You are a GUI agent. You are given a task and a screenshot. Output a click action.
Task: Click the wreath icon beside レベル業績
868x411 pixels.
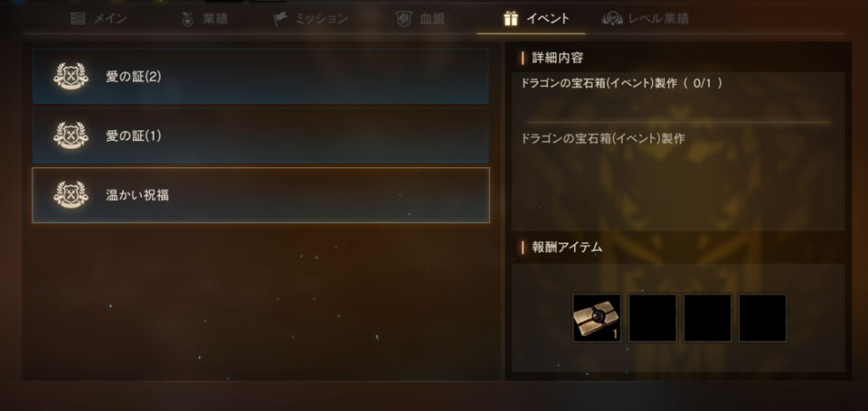612,19
